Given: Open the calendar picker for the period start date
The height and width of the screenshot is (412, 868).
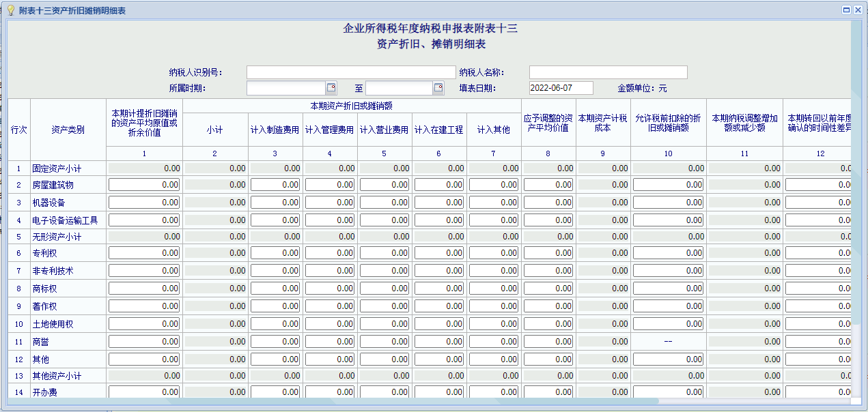Looking at the screenshot, I should pyautogui.click(x=332, y=87).
